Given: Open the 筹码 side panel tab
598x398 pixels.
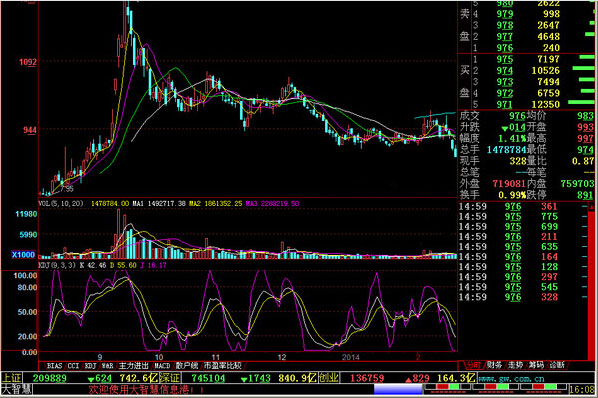Looking at the screenshot, I should click(x=536, y=365).
